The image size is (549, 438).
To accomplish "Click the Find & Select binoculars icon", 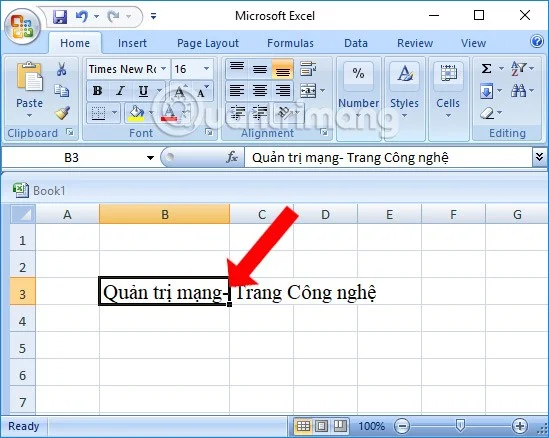I will pos(518,91).
